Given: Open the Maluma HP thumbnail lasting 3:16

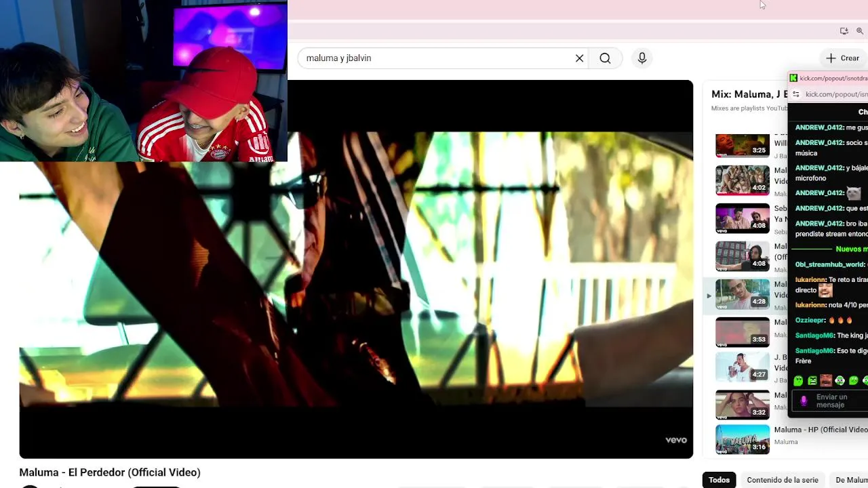Looking at the screenshot, I should tap(743, 440).
